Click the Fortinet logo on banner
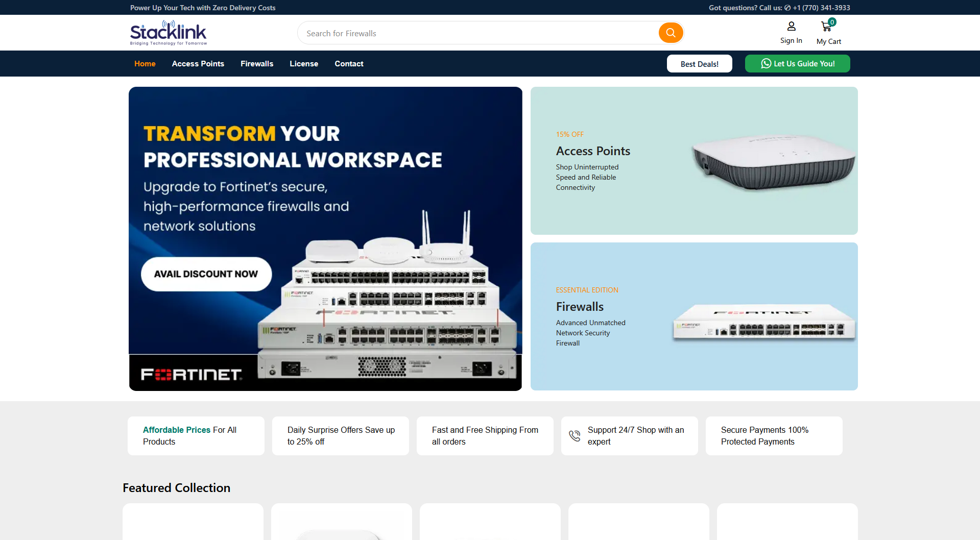Viewport: 980px width, 540px height. (x=191, y=375)
